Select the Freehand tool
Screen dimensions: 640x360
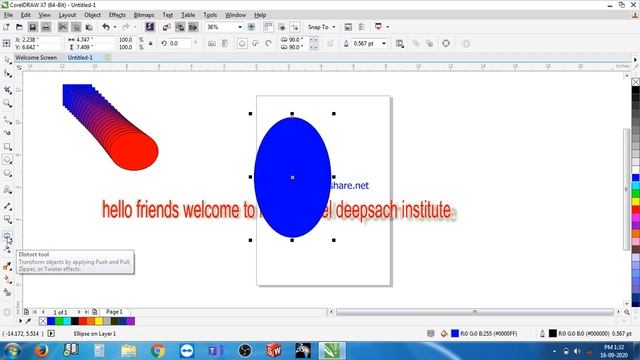(7, 120)
